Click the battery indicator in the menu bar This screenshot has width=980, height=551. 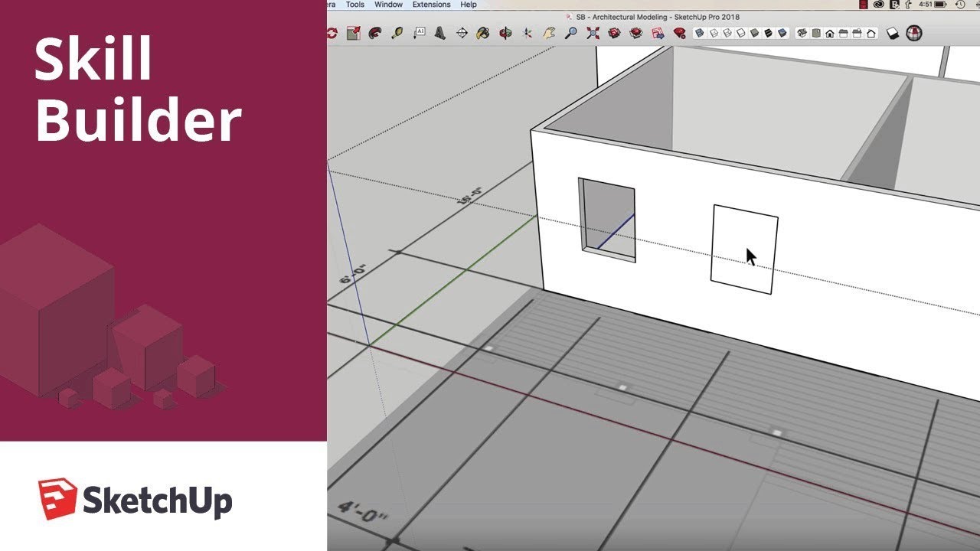(940, 5)
